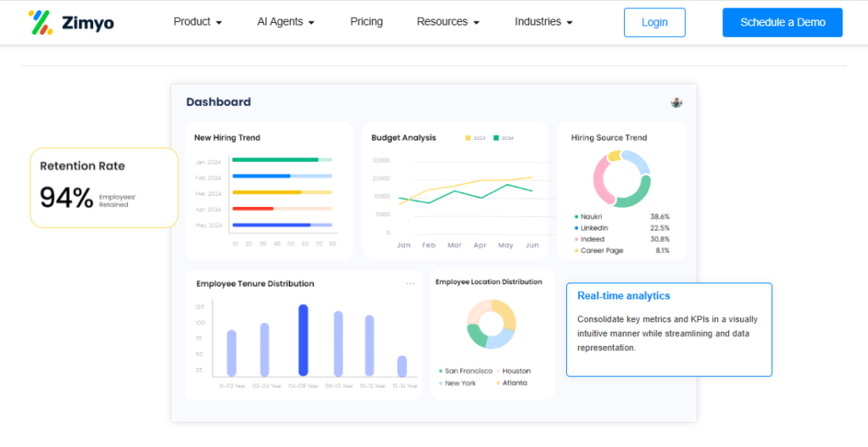Image resolution: width=868 pixels, height=447 pixels.
Task: Click the highlighted 04-08 Year tenure bar
Action: 303,340
